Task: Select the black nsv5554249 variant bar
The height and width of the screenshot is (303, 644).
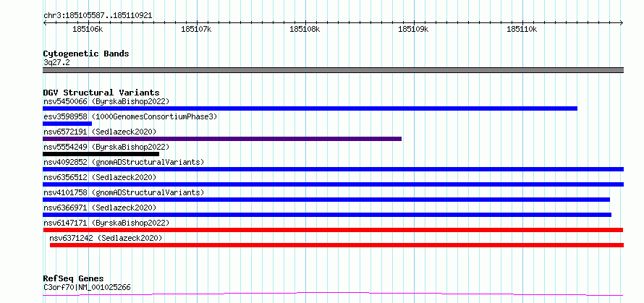Action: click(x=101, y=154)
